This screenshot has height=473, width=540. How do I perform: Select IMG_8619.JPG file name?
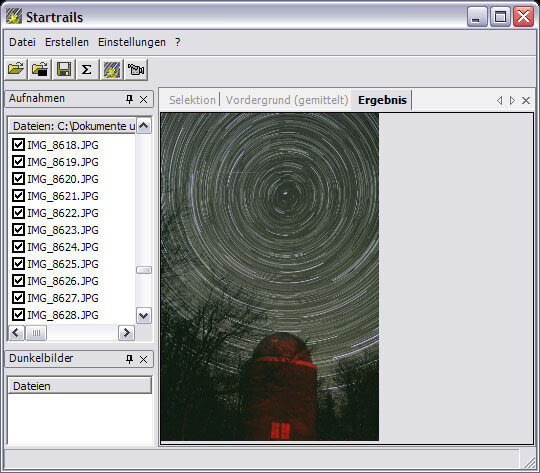63,162
